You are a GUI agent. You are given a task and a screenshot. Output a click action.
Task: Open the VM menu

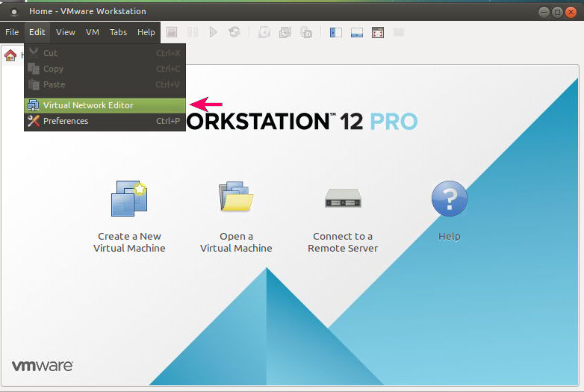click(93, 32)
